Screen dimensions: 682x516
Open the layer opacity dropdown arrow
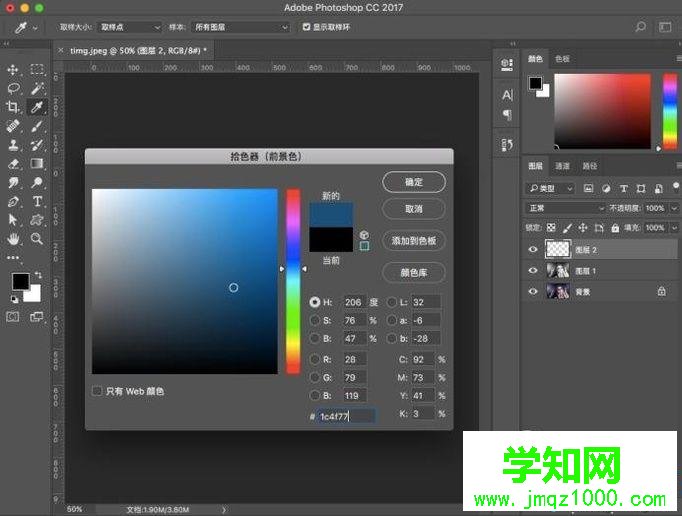[674, 208]
